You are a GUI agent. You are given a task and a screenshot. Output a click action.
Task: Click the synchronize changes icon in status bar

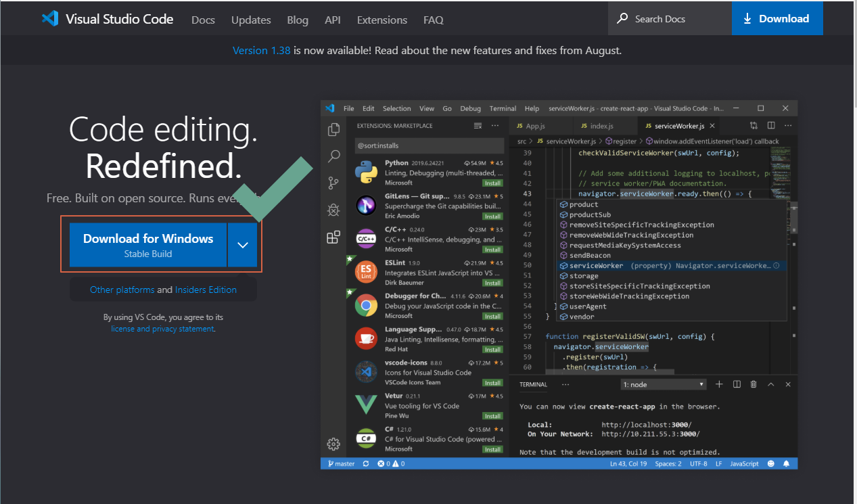pos(366,463)
